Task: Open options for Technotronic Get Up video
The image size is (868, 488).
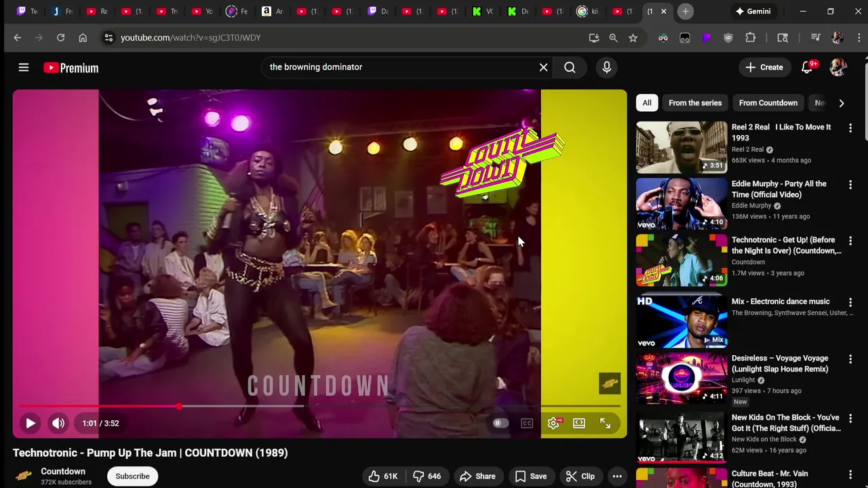Action: click(x=850, y=241)
